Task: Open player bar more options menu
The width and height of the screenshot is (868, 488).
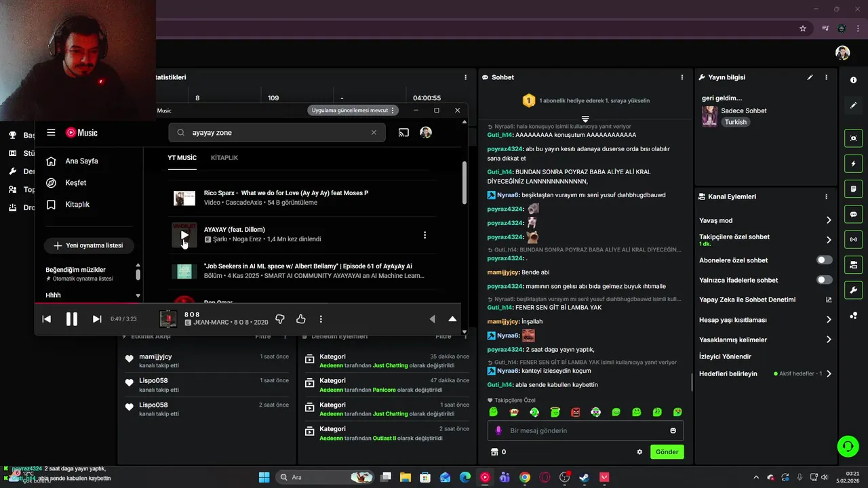Action: click(x=321, y=319)
